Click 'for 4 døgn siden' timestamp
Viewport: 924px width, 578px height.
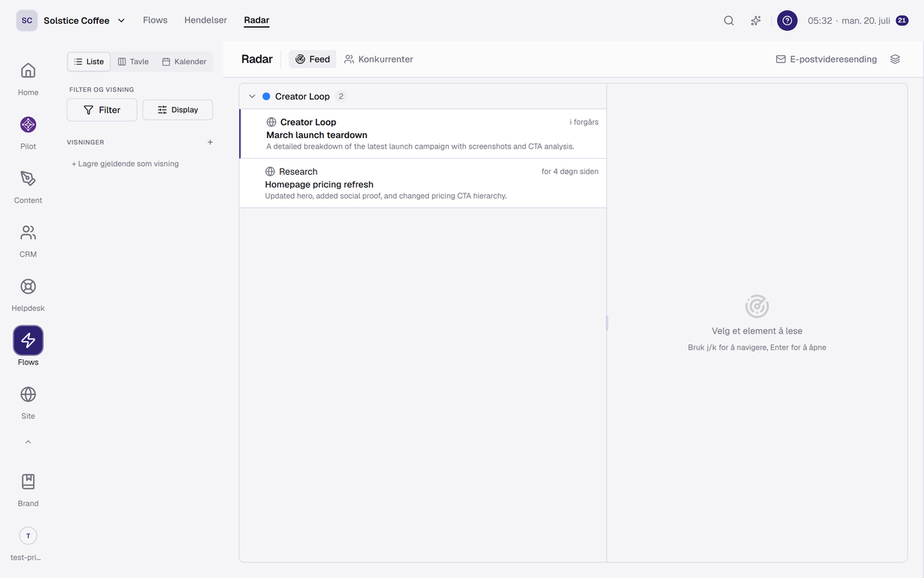[570, 171]
